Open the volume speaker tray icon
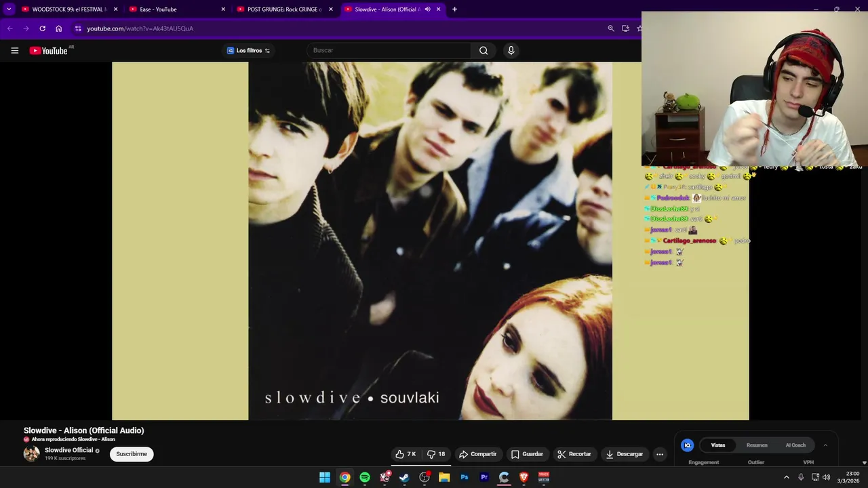 pos(826,477)
